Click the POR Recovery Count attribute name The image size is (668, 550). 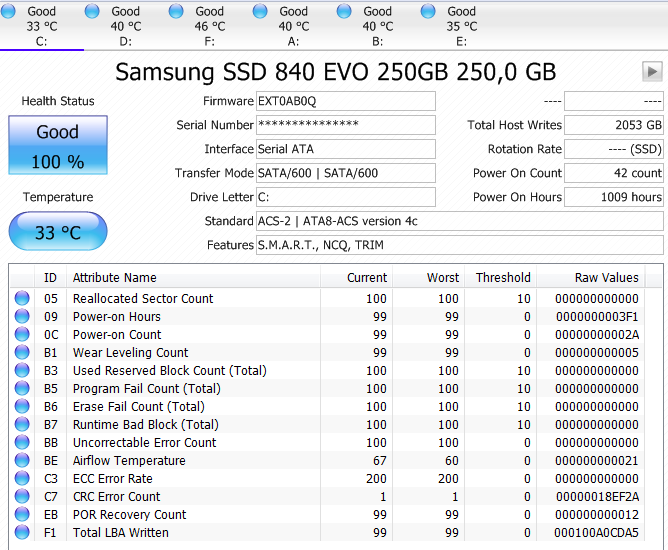[130, 515]
